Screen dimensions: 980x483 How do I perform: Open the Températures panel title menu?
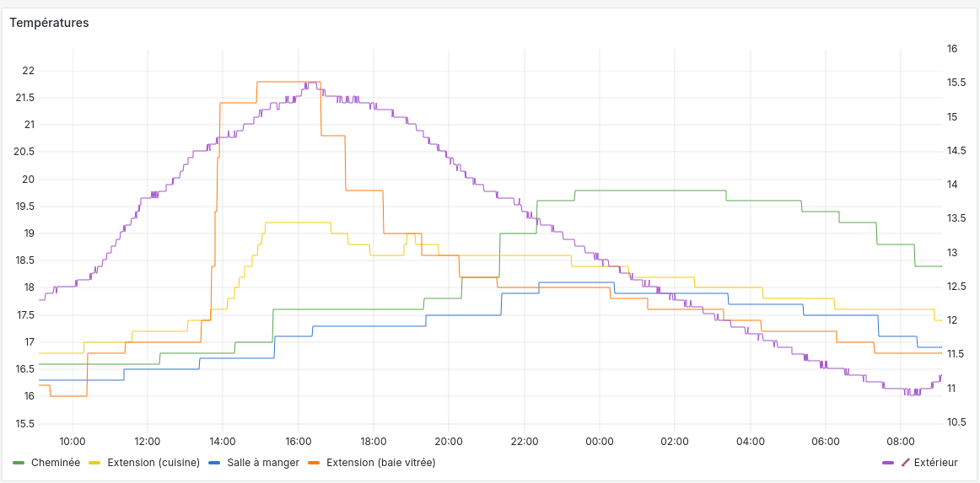point(49,23)
